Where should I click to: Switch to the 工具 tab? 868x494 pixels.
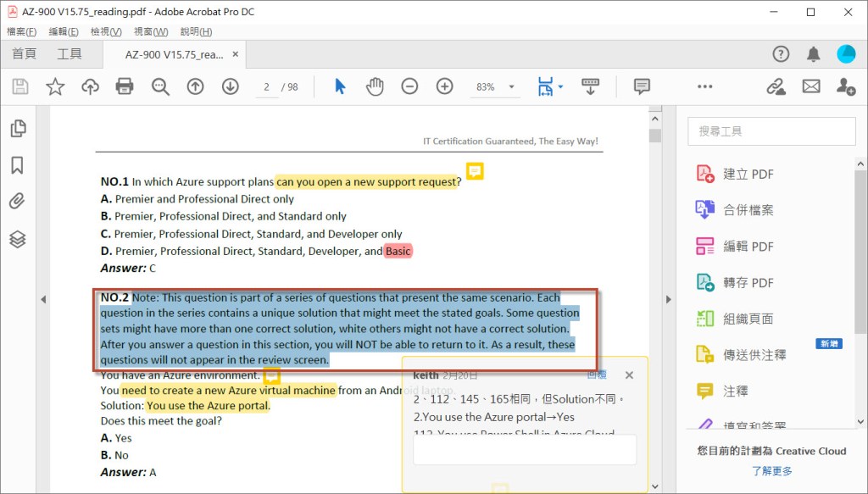pyautogui.click(x=70, y=54)
